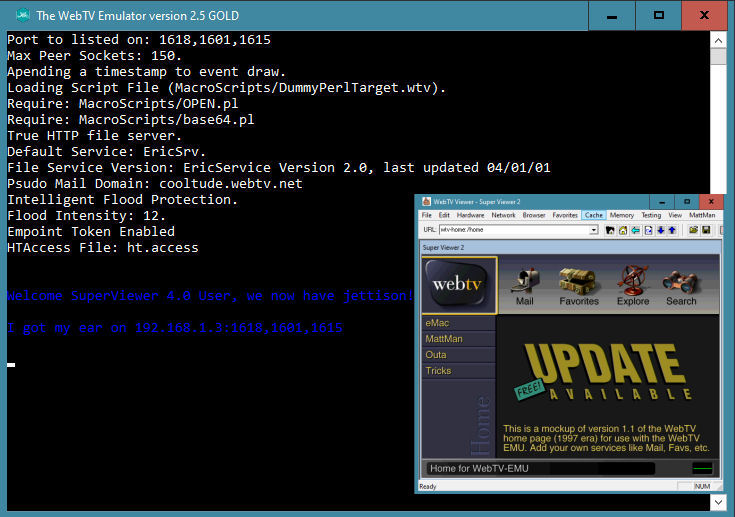Click the NUM status bar indicator

pyautogui.click(x=702, y=487)
